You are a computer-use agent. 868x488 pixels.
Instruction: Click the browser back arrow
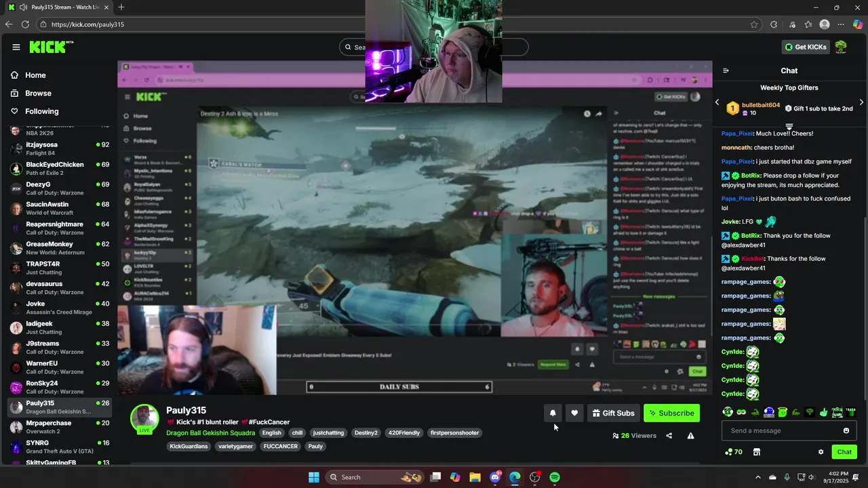[x=9, y=24]
